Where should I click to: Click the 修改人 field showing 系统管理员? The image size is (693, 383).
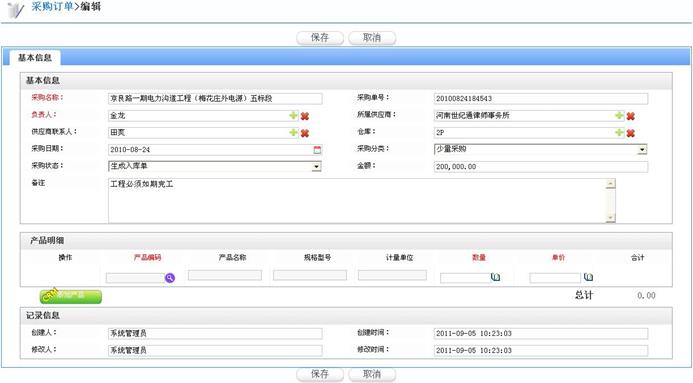215,350
